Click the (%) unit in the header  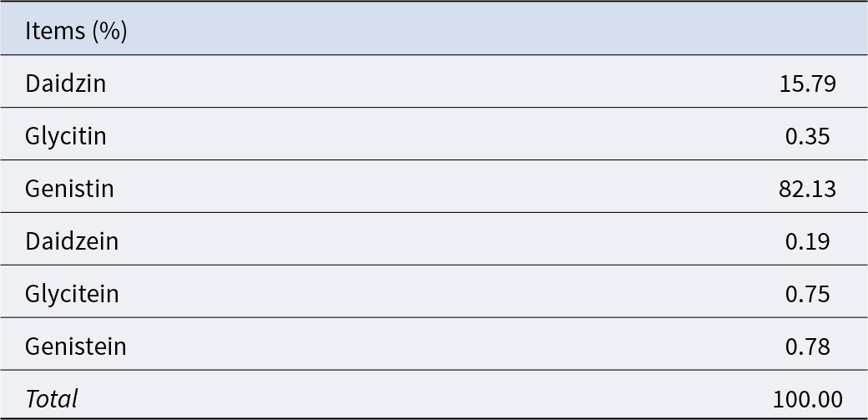(x=109, y=31)
